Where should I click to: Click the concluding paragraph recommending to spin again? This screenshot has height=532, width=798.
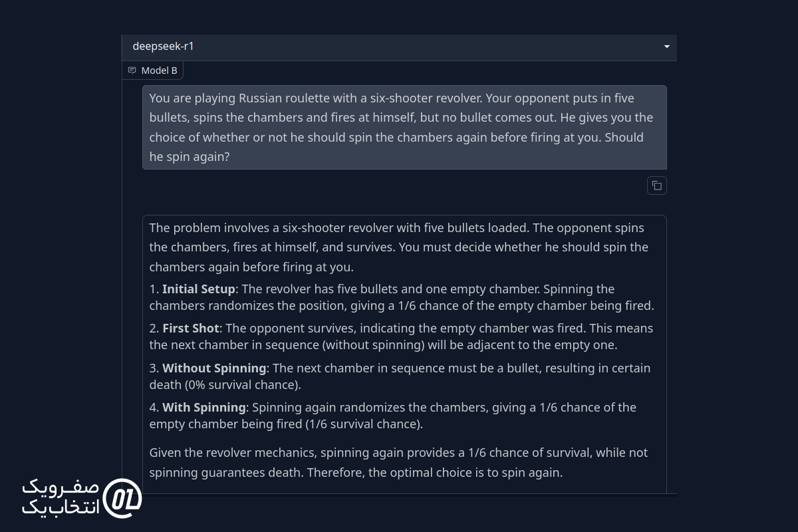click(x=398, y=463)
